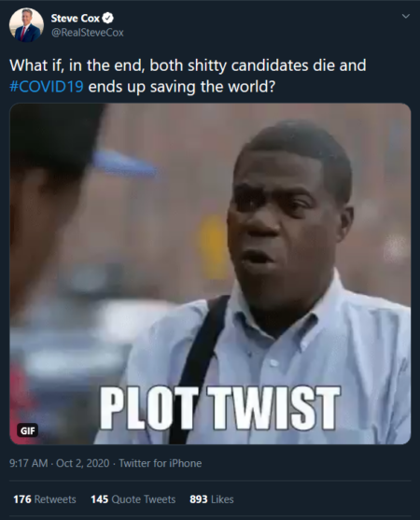Click the PLOT TWIST caption in GIF
Viewport: 420px width, 520px height.
point(220,408)
